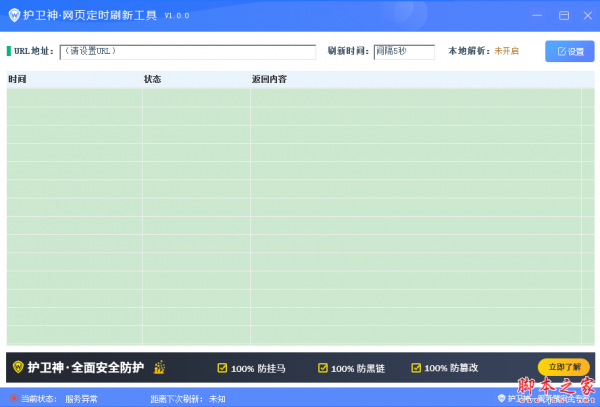Close the window
Screen dimensions: 600x407
[x=588, y=15]
